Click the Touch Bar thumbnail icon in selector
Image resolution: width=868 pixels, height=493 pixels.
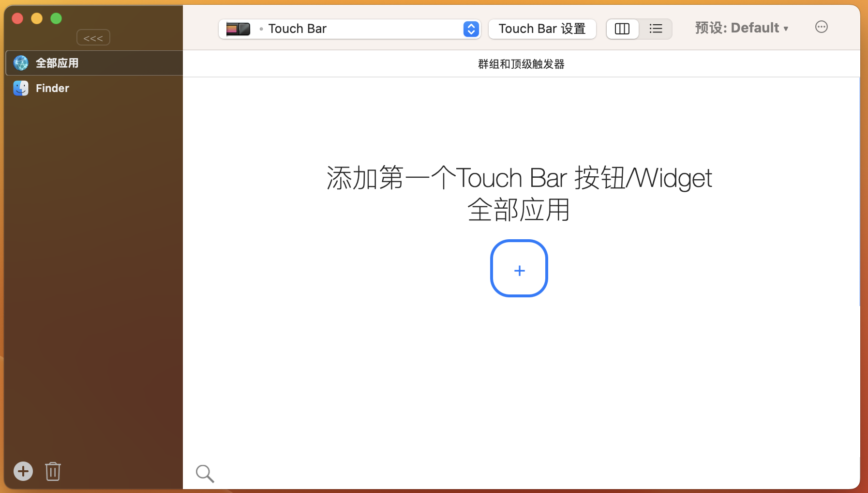pyautogui.click(x=238, y=29)
